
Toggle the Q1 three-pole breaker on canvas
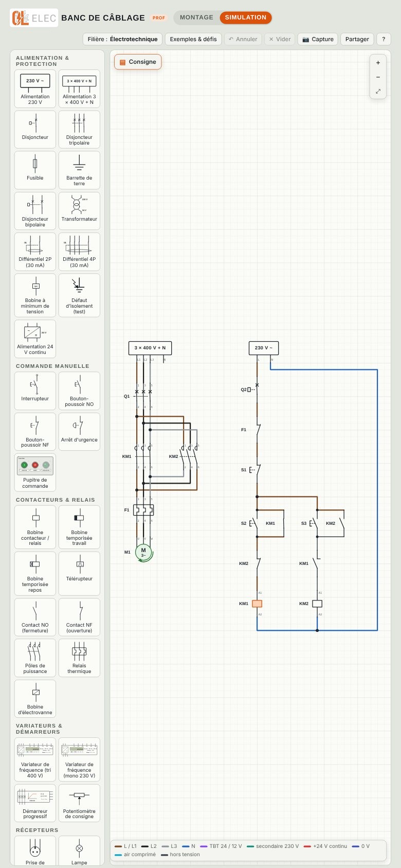(140, 395)
